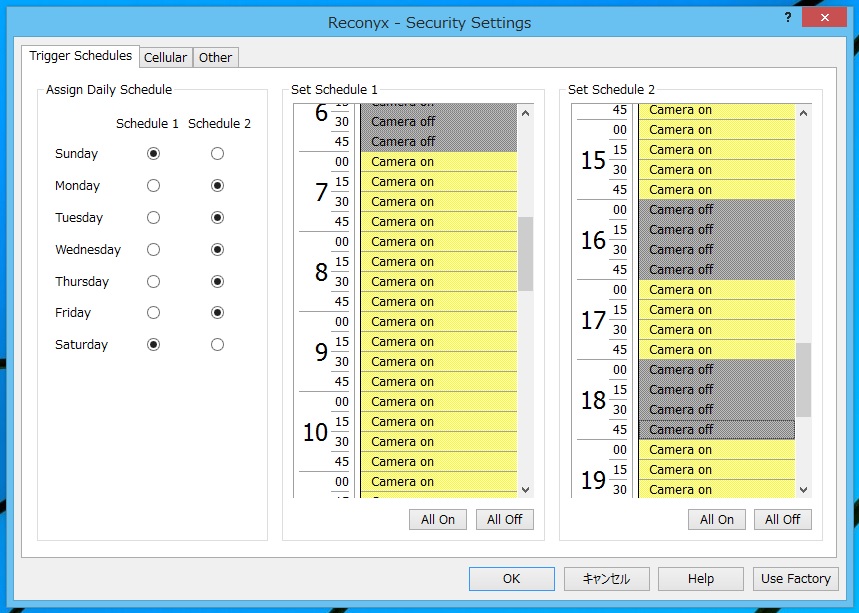The width and height of the screenshot is (859, 613).
Task: Assign Monday to Schedule 1
Action: pos(153,186)
